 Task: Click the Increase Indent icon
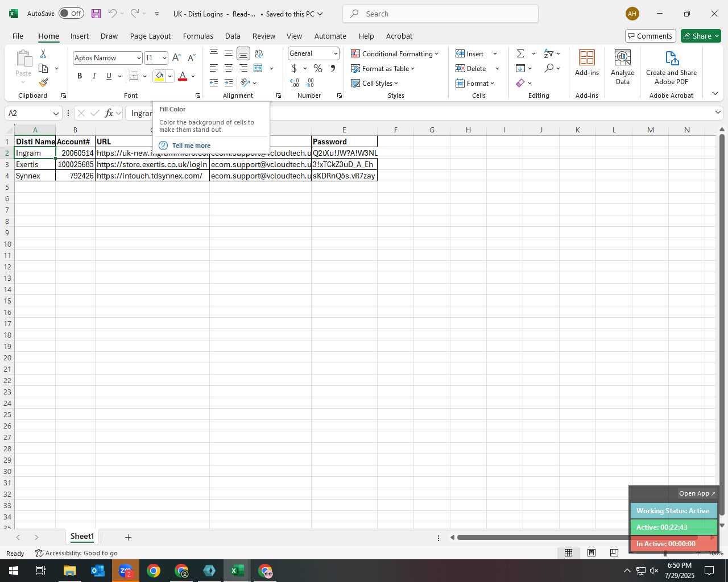coord(229,83)
